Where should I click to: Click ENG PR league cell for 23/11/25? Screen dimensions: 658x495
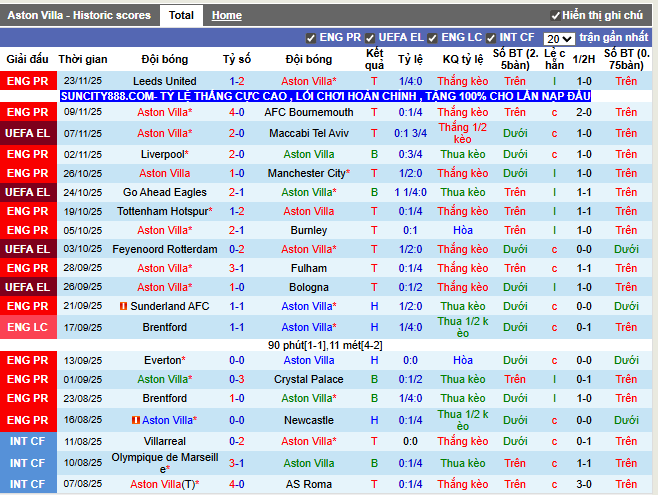(28, 81)
